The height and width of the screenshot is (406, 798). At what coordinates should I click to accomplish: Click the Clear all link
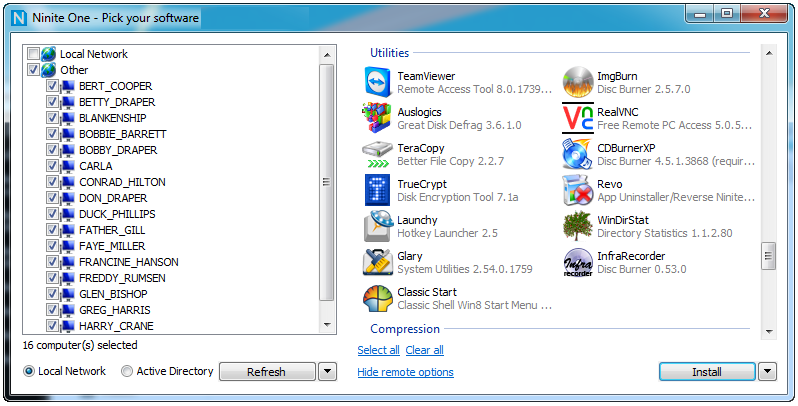424,350
